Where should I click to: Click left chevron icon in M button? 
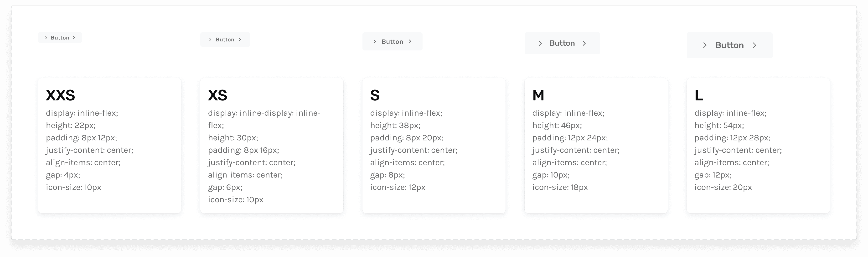(x=540, y=43)
